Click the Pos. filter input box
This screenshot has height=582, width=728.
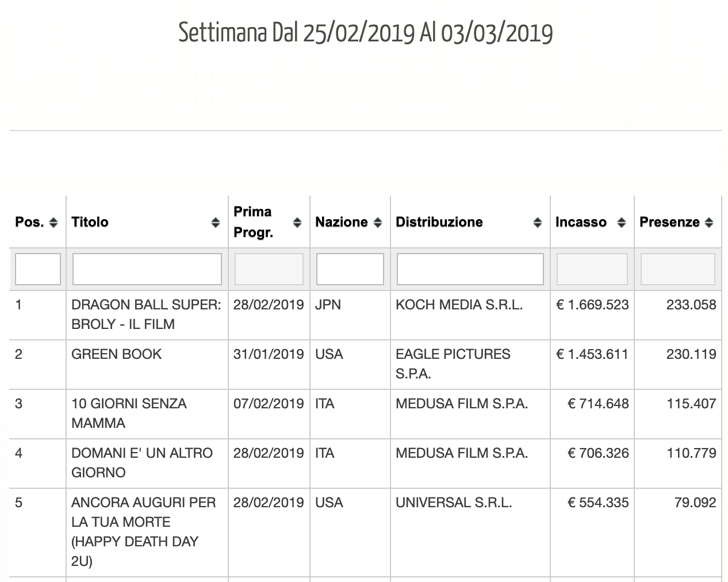[x=38, y=269]
